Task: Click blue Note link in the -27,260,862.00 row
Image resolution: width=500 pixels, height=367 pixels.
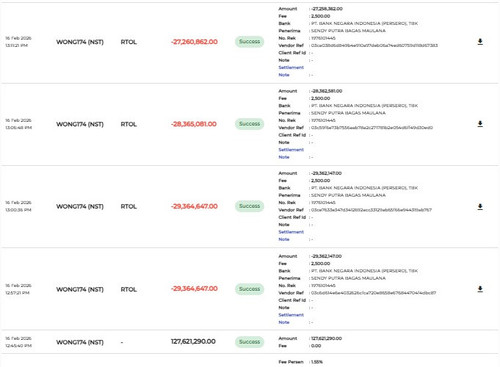Action: point(284,75)
